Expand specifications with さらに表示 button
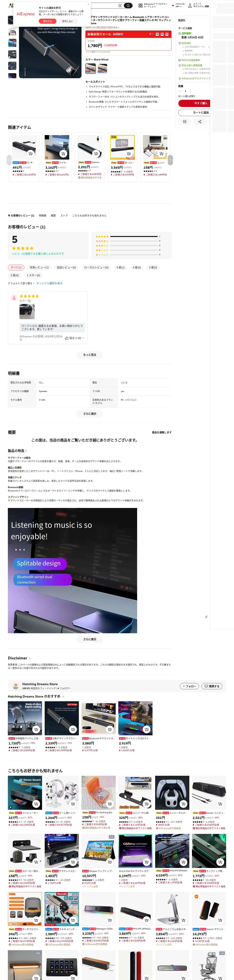The height and width of the screenshot is (980, 234). click(90, 414)
